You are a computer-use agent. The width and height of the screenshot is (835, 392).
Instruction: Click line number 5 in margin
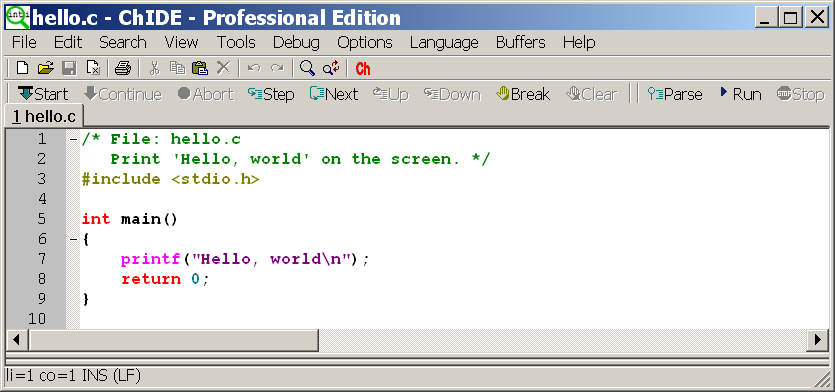pos(42,219)
